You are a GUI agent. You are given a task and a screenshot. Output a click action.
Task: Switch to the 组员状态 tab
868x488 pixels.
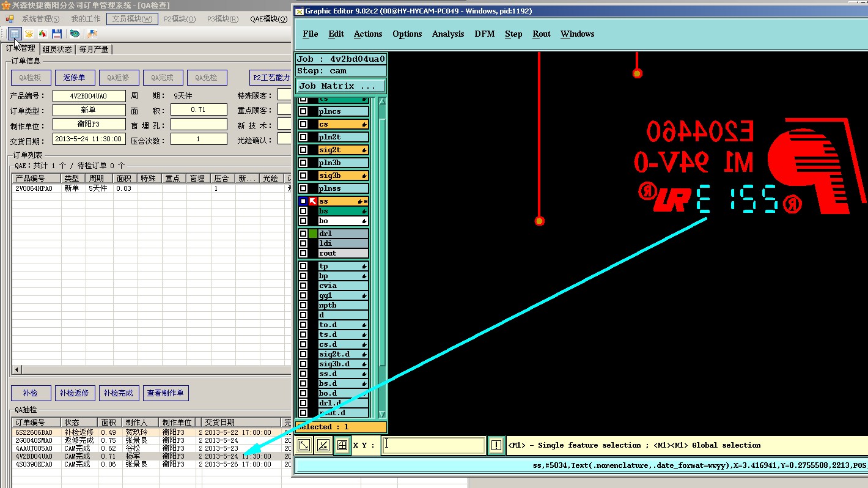pos(57,50)
